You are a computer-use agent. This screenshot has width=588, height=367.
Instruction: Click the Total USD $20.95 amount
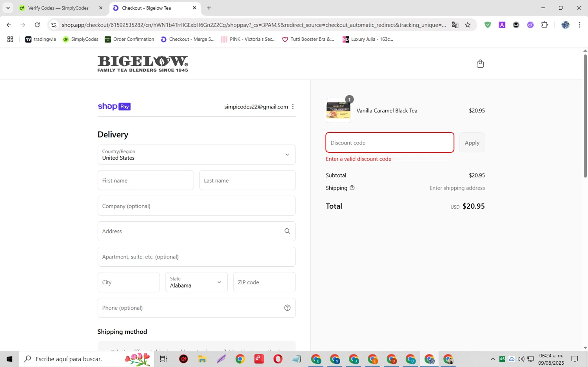pos(468,206)
